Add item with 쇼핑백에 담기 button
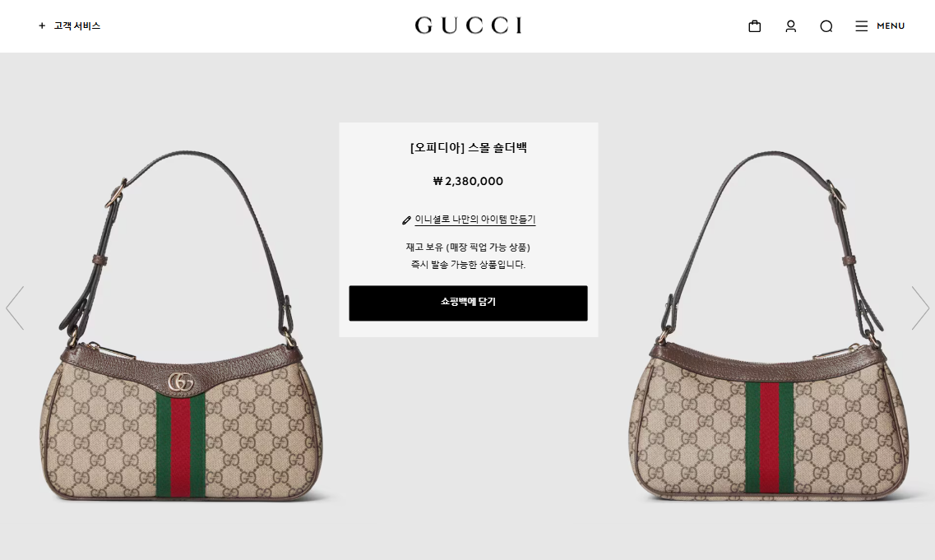Viewport: 935px width, 560px height. point(468,303)
